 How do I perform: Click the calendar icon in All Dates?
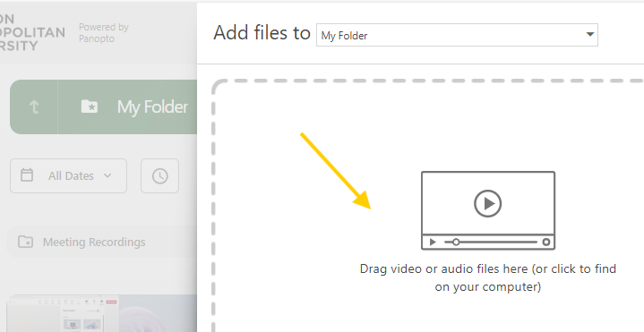pyautogui.click(x=27, y=175)
